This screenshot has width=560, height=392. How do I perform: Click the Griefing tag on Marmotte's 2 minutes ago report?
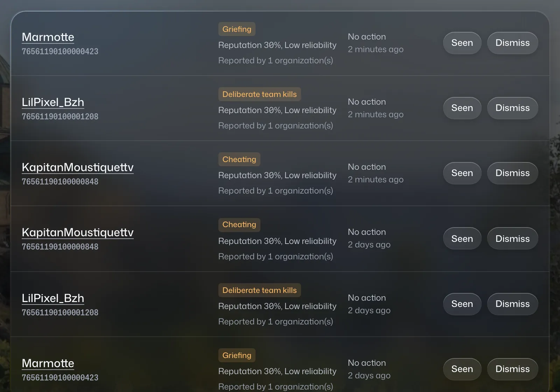pos(237,29)
